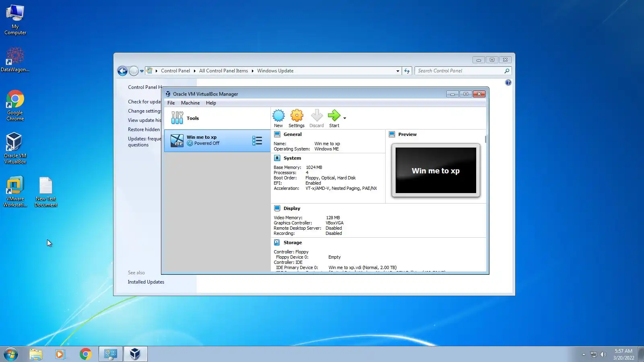Click Control Panel breadcrumb segment
The height and width of the screenshot is (362, 644).
tap(175, 71)
